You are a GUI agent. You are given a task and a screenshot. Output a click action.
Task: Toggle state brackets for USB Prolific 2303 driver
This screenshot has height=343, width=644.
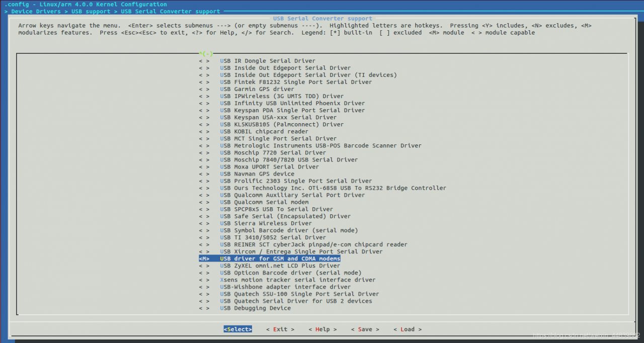click(x=204, y=181)
